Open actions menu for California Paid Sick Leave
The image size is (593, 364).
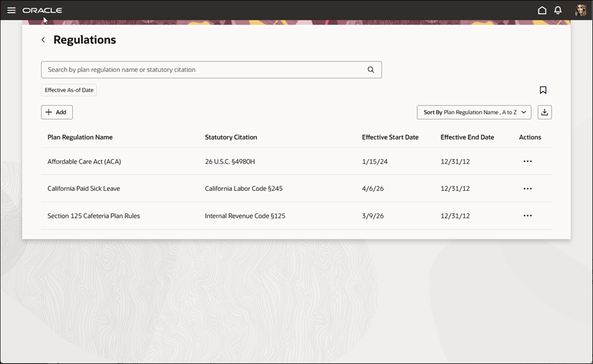528,188
